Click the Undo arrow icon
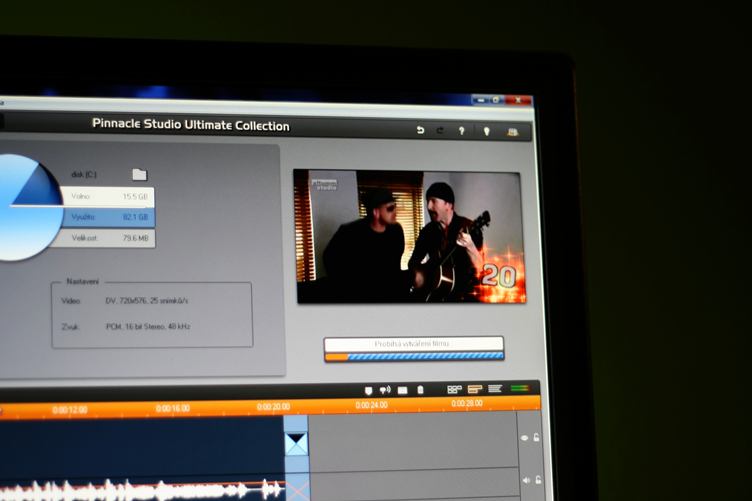The height and width of the screenshot is (501, 752). point(420,130)
